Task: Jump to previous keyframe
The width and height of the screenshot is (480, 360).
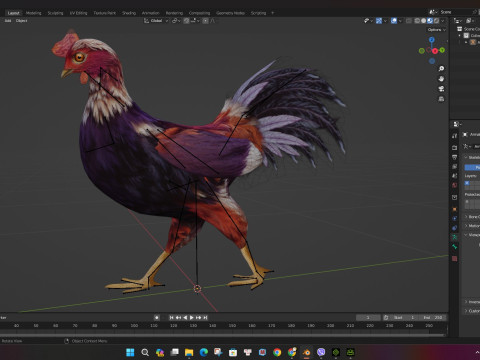Action: (178, 318)
